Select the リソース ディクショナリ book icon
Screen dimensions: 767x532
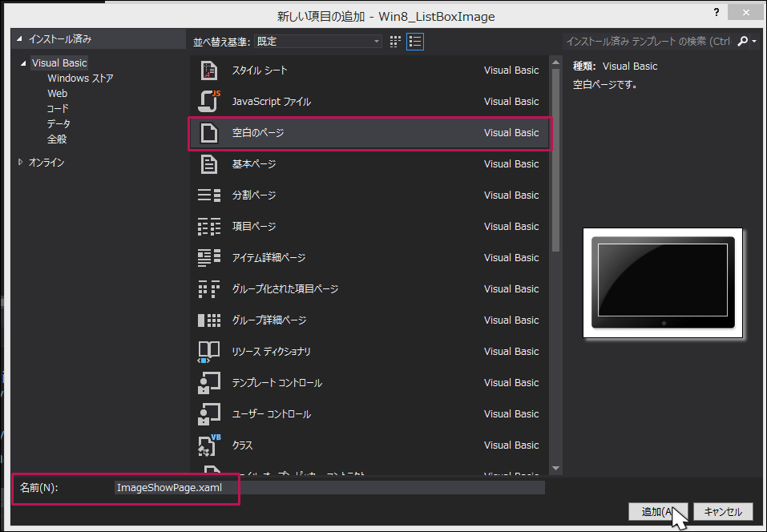[209, 352]
